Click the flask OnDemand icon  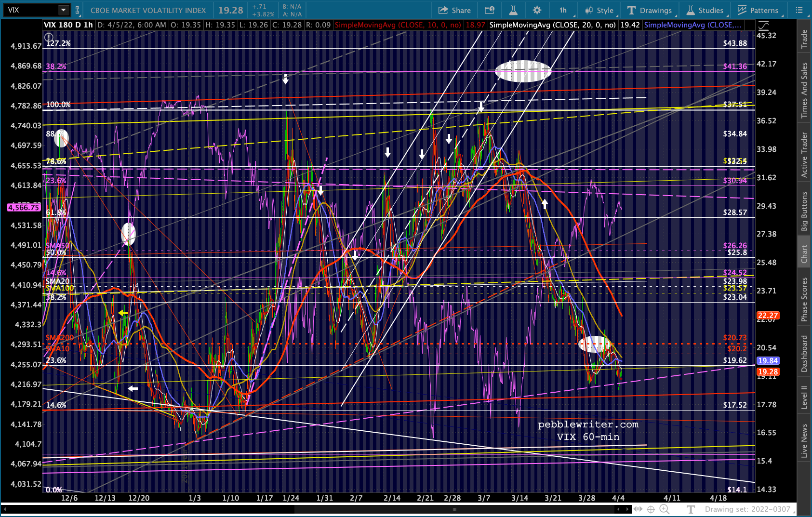[513, 10]
